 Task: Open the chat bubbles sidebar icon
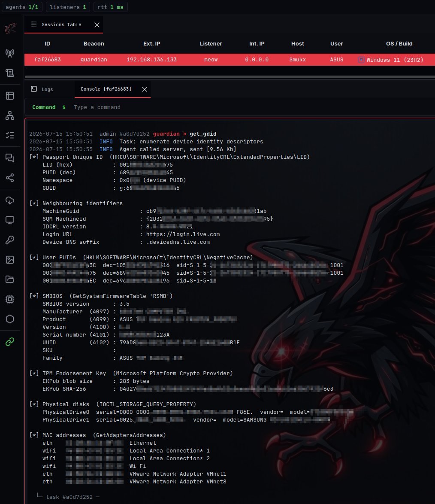10,158
